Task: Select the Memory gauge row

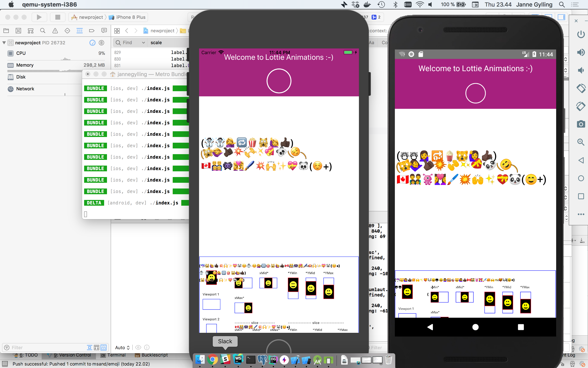Action: [x=56, y=65]
